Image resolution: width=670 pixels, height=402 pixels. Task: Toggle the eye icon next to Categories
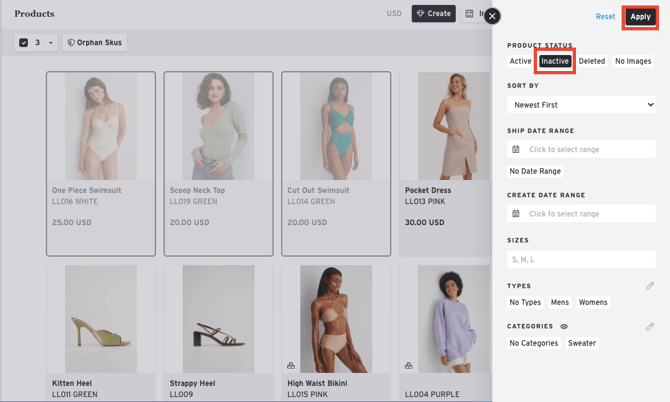[x=564, y=327]
